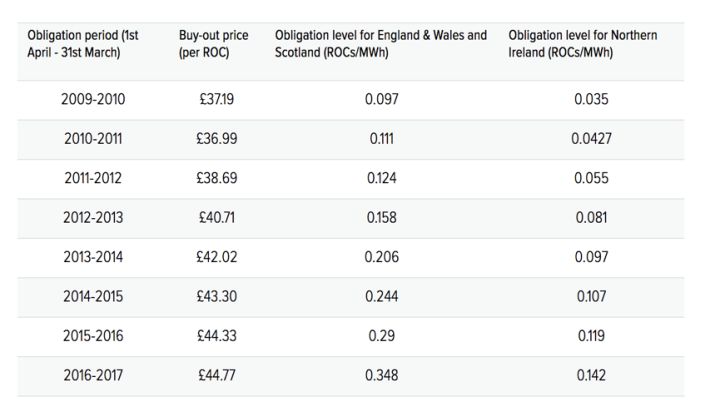The width and height of the screenshot is (720, 416).
Task: Select the 2014-2015 period cell
Action: click(x=93, y=297)
